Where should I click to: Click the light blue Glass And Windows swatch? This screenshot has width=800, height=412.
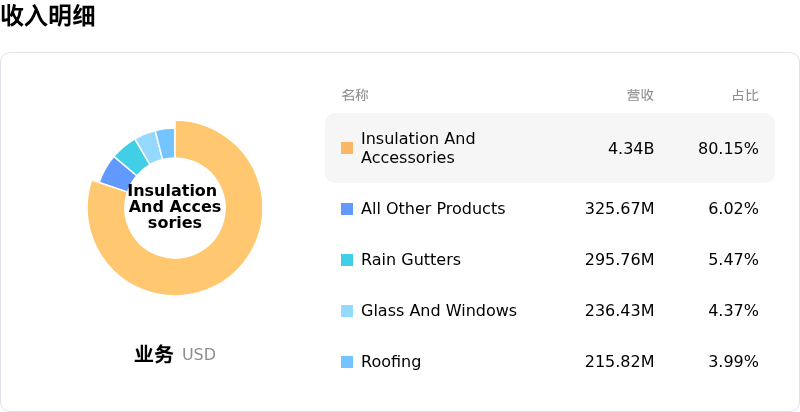(347, 311)
